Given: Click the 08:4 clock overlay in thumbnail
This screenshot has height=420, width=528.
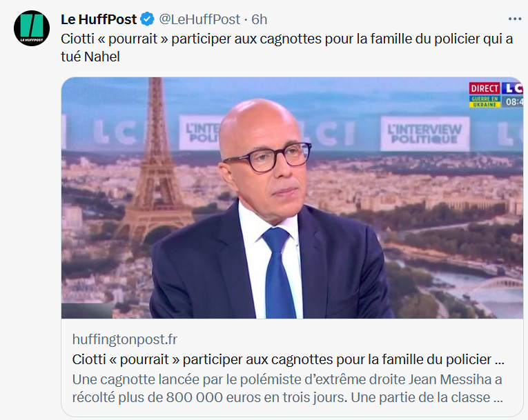Looking at the screenshot, I should click(513, 101).
